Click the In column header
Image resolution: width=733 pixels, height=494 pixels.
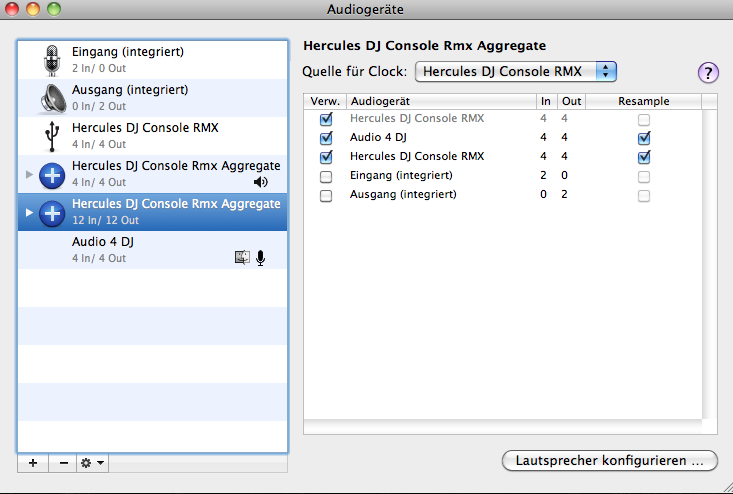coord(547,101)
